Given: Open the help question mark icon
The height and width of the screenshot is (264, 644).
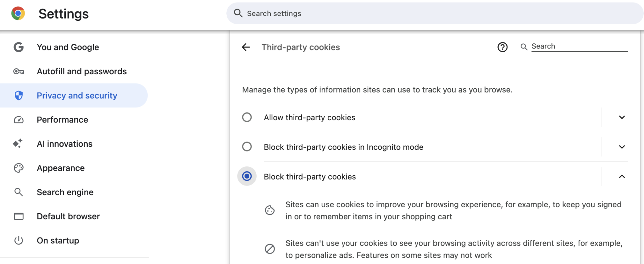Looking at the screenshot, I should [x=502, y=47].
